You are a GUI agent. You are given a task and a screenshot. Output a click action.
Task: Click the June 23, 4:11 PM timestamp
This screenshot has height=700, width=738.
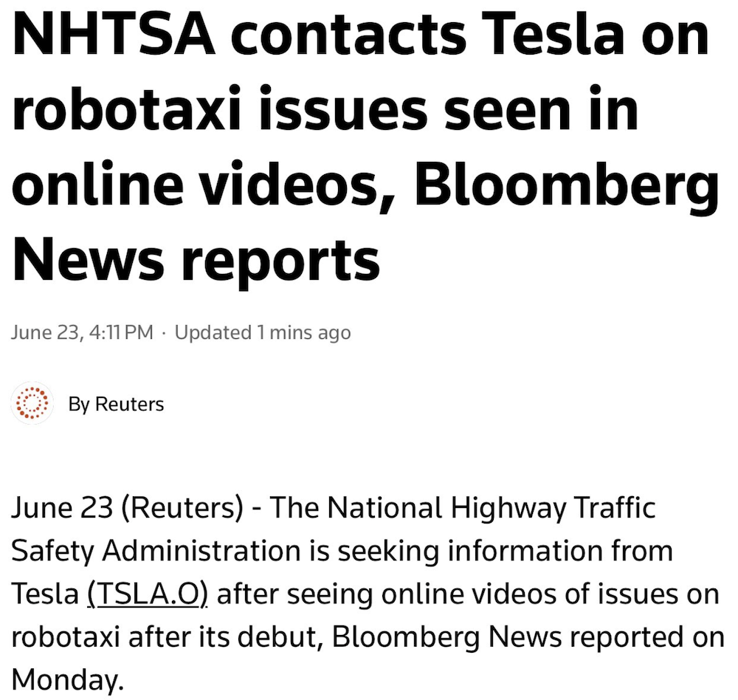pos(83,333)
